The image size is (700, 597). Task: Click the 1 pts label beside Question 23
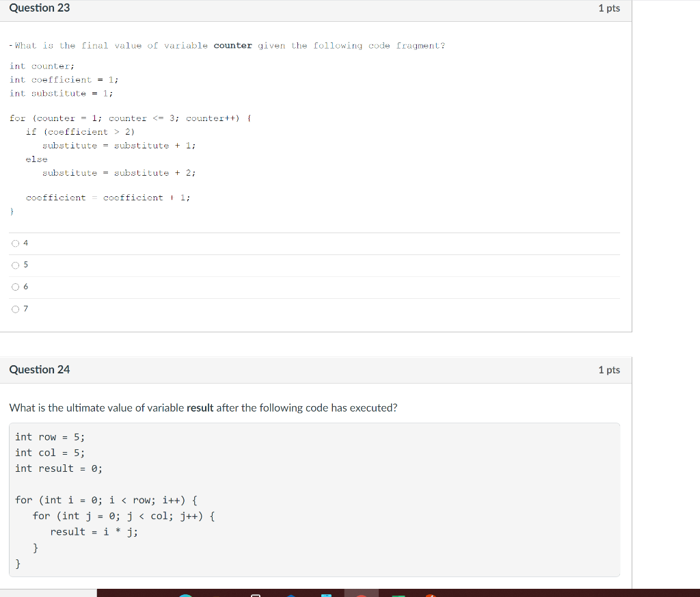click(x=608, y=8)
